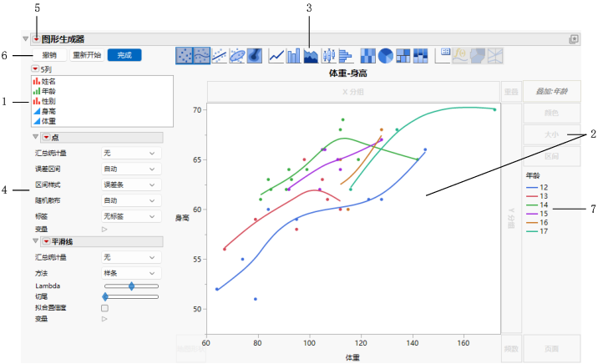Click the graph title 体重-身高
Viewport: 603px width, 364px height.
click(x=348, y=73)
